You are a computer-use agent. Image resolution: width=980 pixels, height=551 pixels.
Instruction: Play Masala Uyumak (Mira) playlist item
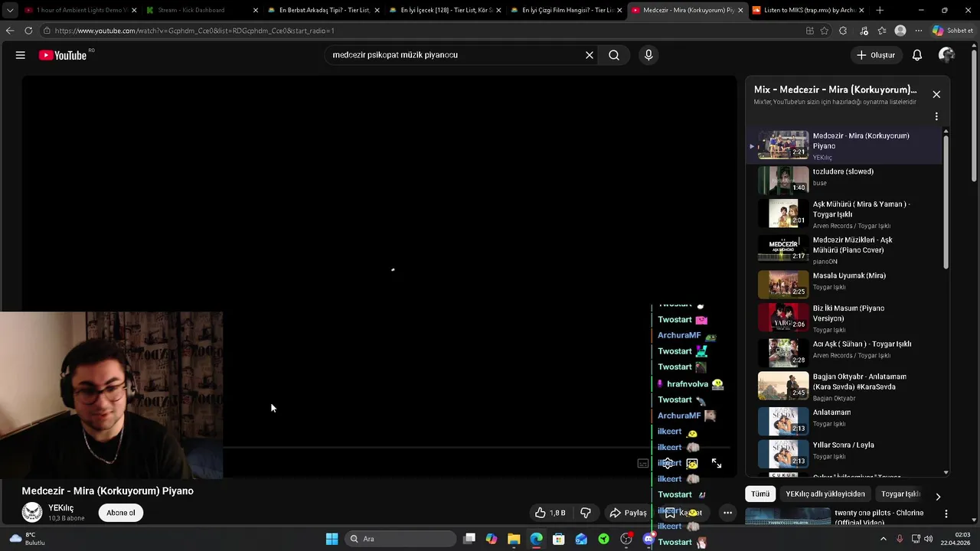coord(844,283)
